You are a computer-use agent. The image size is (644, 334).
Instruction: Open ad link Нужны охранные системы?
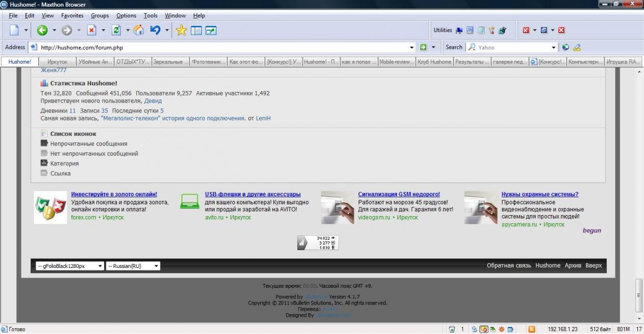point(540,194)
